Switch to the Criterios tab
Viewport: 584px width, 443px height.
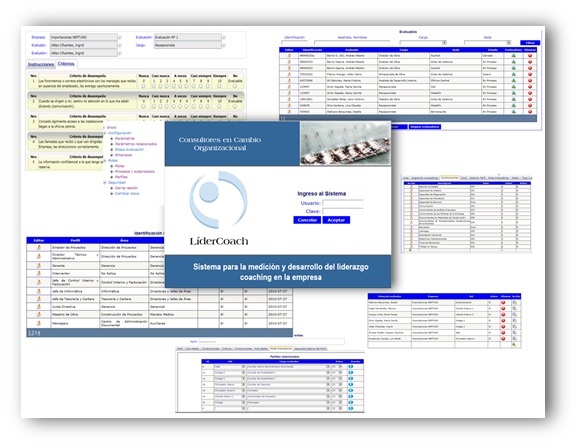click(x=66, y=64)
